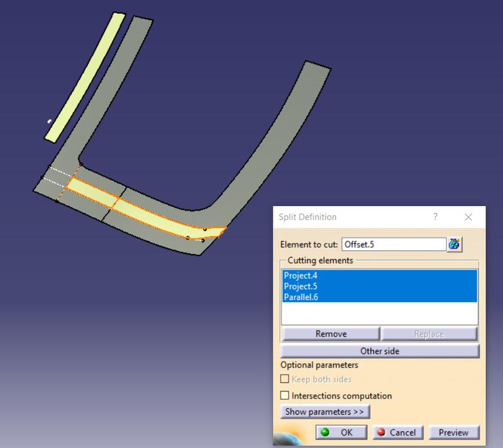This screenshot has width=503, height=448.
Task: Expand parameters with Show parameters >>
Action: [324, 412]
